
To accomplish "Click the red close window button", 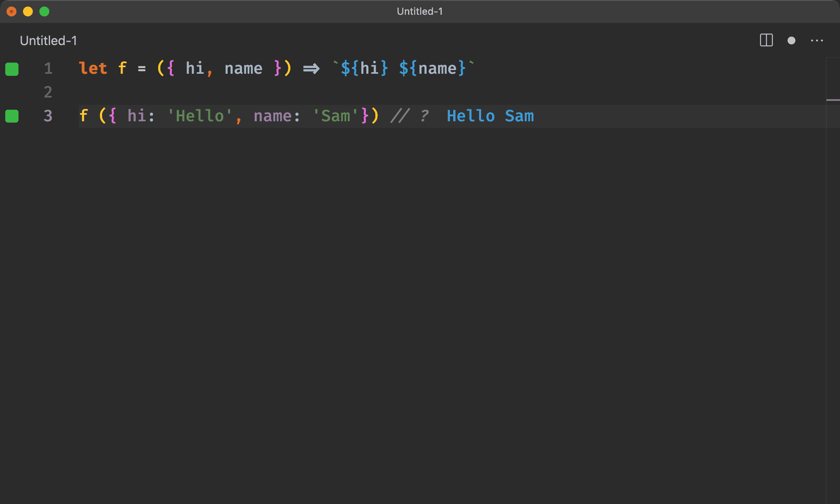I will [11, 11].
